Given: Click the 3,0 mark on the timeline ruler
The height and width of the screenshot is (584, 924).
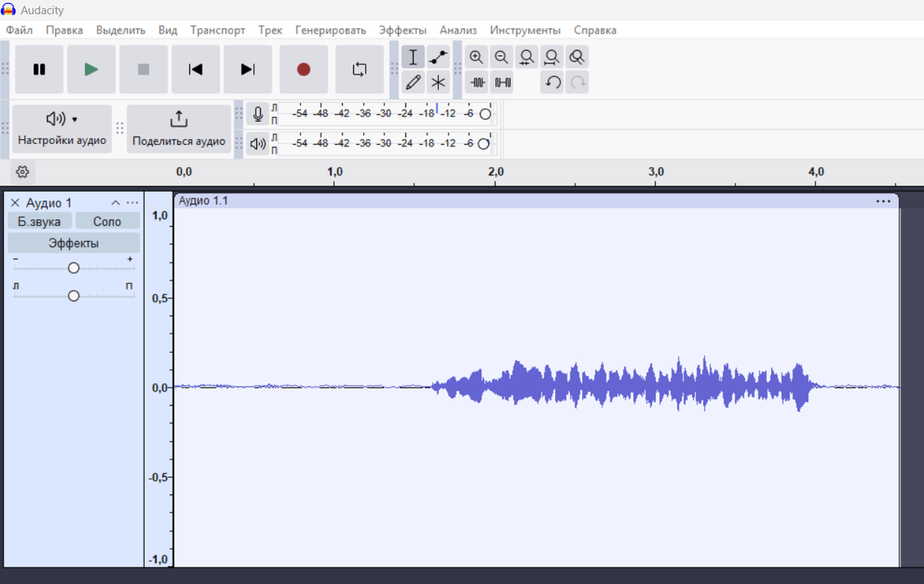Looking at the screenshot, I should point(656,171).
